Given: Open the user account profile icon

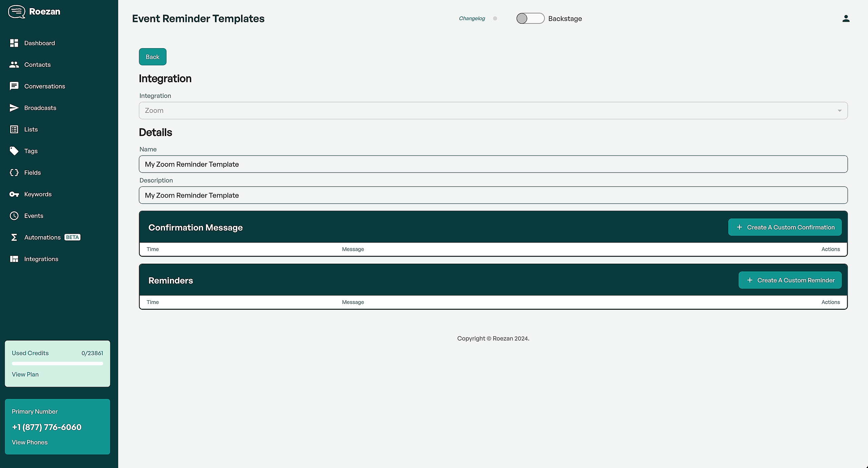Looking at the screenshot, I should point(846,19).
